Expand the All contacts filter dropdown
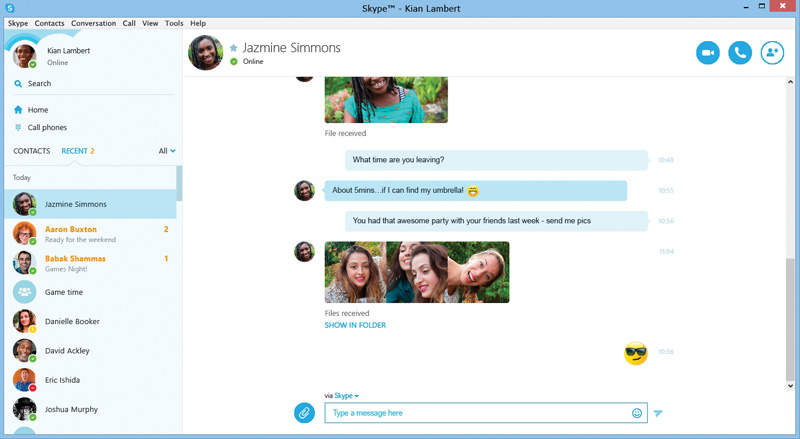800x439 pixels. pyautogui.click(x=167, y=151)
